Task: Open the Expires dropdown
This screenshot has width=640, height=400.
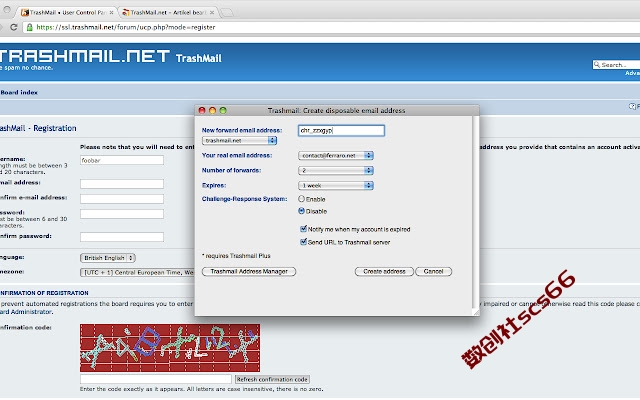Action: [x=336, y=186]
